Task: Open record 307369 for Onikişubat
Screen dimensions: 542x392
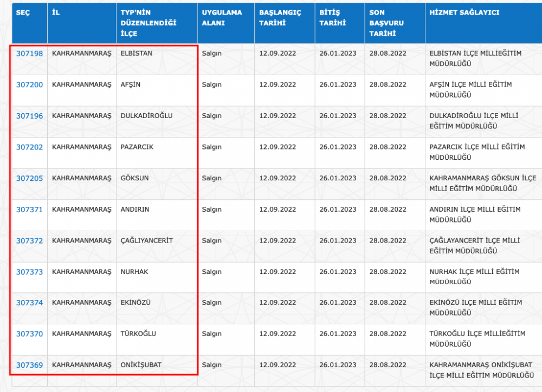Action: (29, 365)
